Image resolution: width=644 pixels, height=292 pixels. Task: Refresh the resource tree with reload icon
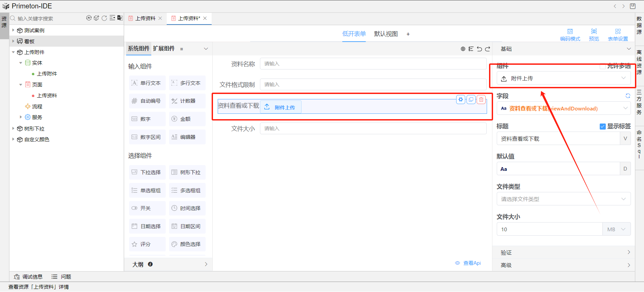[104, 18]
